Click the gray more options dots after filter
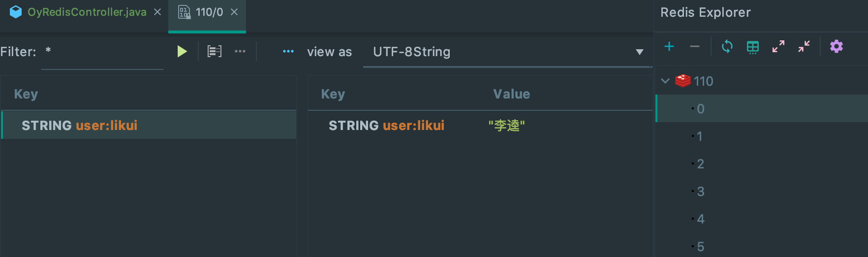Image resolution: width=868 pixels, height=257 pixels. pyautogui.click(x=240, y=51)
